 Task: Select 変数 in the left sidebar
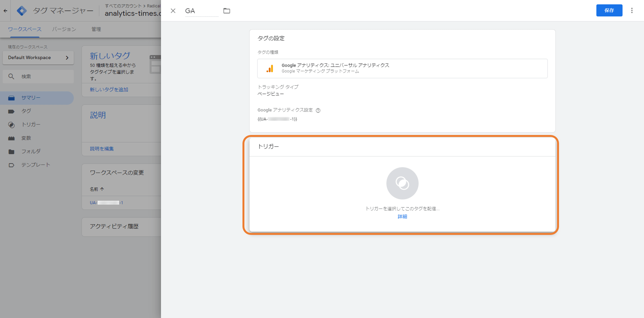coord(26,138)
